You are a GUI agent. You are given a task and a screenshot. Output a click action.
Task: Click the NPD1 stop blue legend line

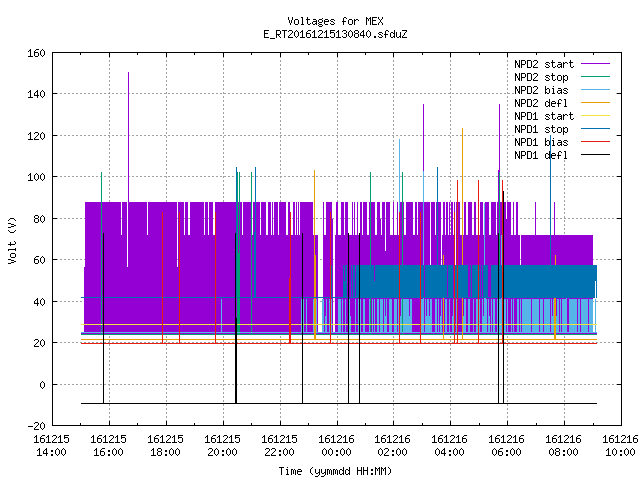[595, 129]
